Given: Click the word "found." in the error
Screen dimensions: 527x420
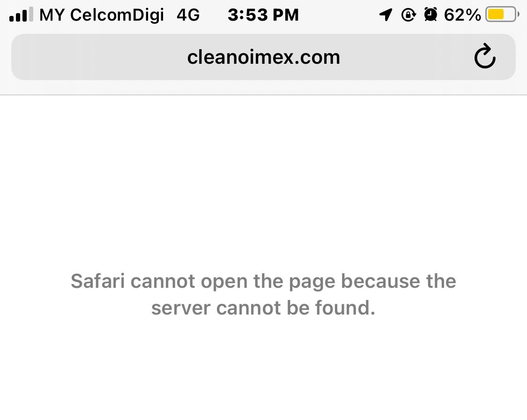Looking at the screenshot, I should pos(345,307).
